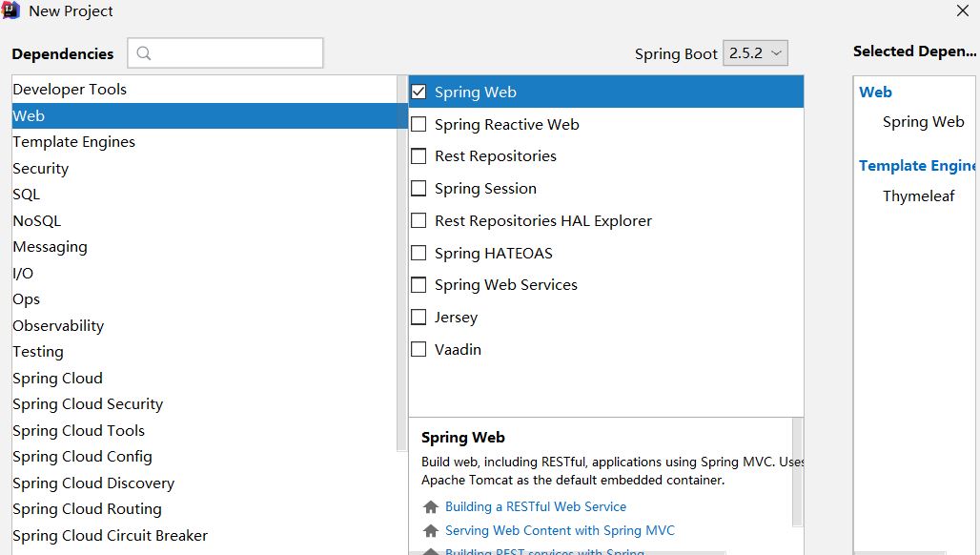Viewport: 980px width, 555px height.
Task: Open the Testing category
Action: [204, 352]
